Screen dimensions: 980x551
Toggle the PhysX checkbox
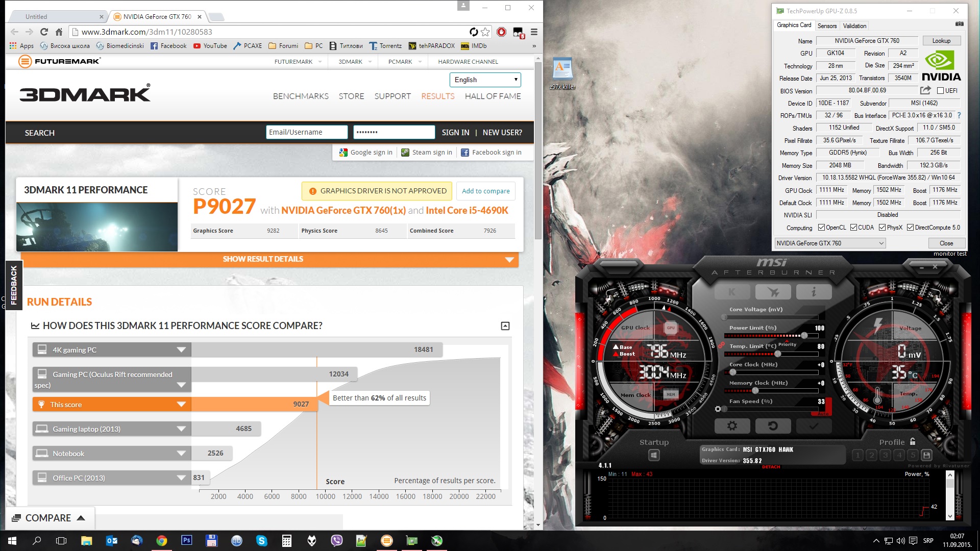[x=882, y=228]
